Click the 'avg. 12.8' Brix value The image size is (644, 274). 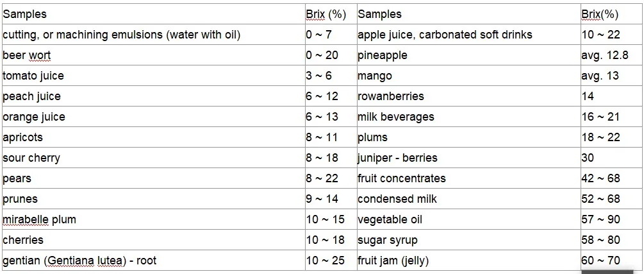pyautogui.click(x=605, y=55)
